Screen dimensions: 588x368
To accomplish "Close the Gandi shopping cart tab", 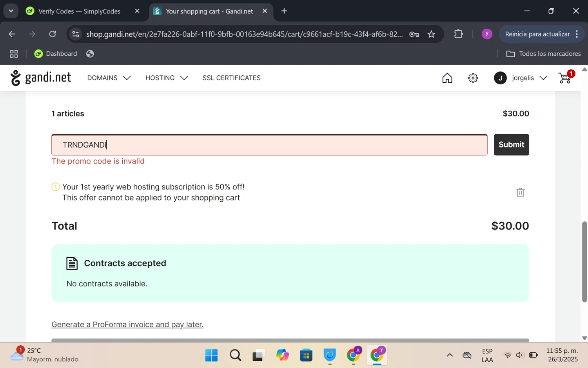I will pos(265,11).
